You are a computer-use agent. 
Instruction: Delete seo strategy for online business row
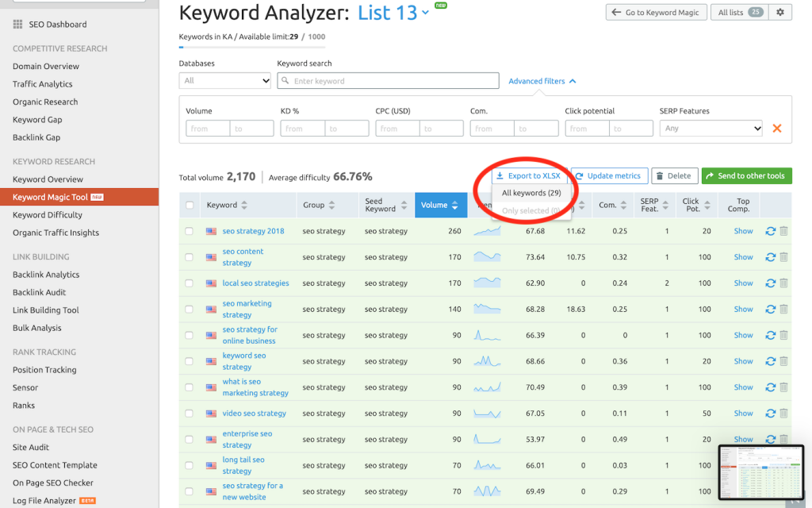coord(783,336)
